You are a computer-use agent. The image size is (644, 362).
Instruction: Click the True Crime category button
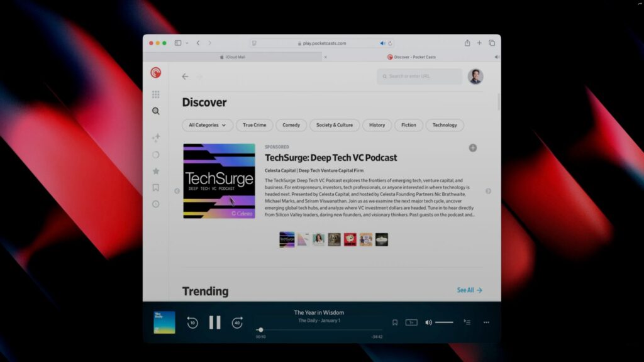(x=254, y=125)
